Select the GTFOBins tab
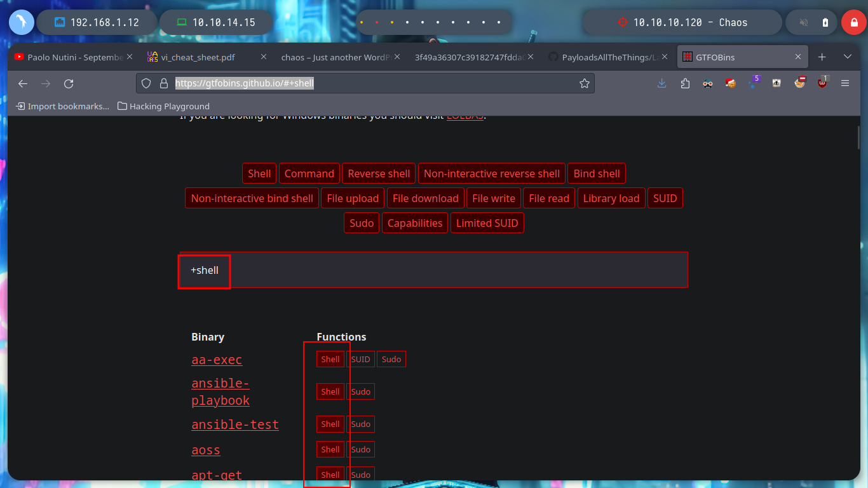This screenshot has height=488, width=868. [742, 57]
